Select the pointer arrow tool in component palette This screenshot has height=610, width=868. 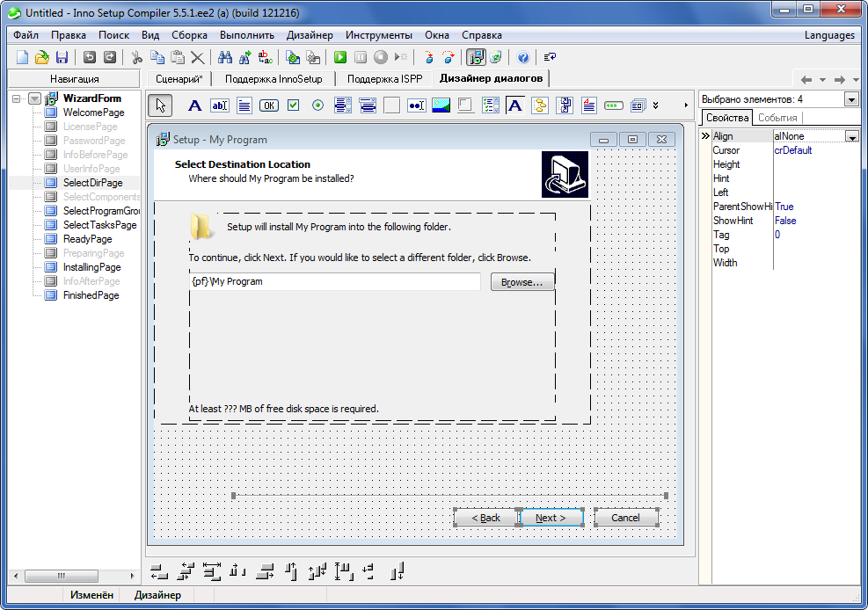[159, 105]
